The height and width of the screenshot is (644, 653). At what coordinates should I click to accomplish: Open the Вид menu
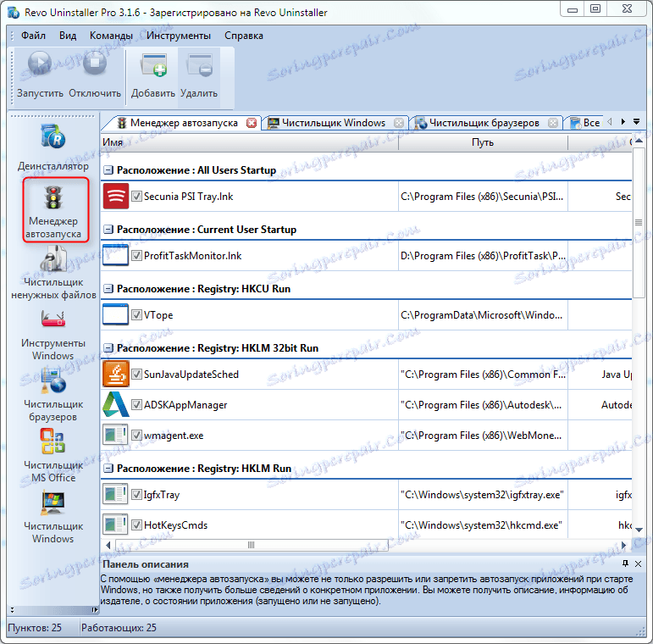(68, 36)
